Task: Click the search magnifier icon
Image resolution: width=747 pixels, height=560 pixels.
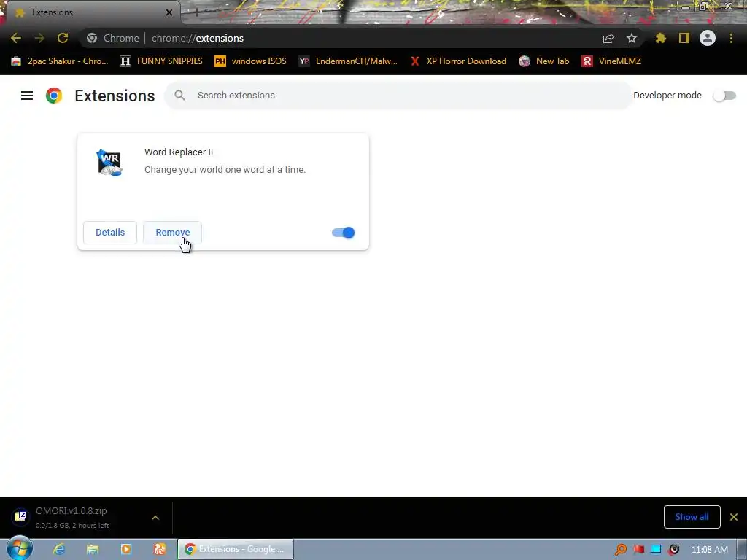Action: click(x=179, y=96)
